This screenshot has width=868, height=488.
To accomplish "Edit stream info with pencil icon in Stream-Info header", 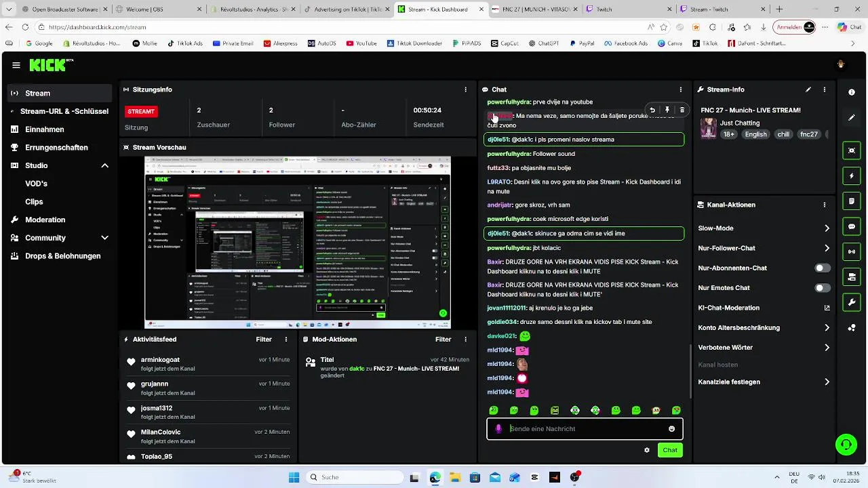I will 808,89.
